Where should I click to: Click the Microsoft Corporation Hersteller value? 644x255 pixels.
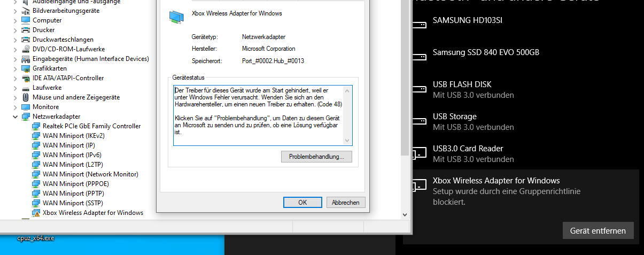point(268,49)
